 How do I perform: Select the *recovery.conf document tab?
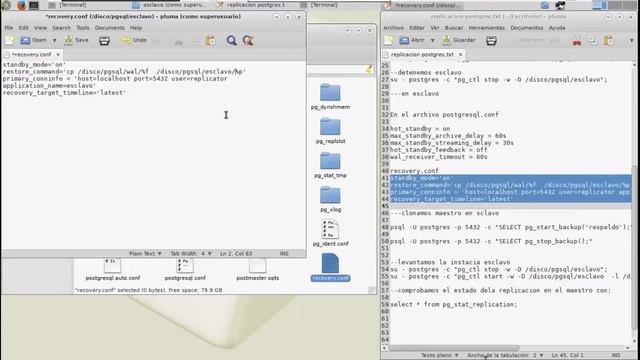click(x=31, y=54)
